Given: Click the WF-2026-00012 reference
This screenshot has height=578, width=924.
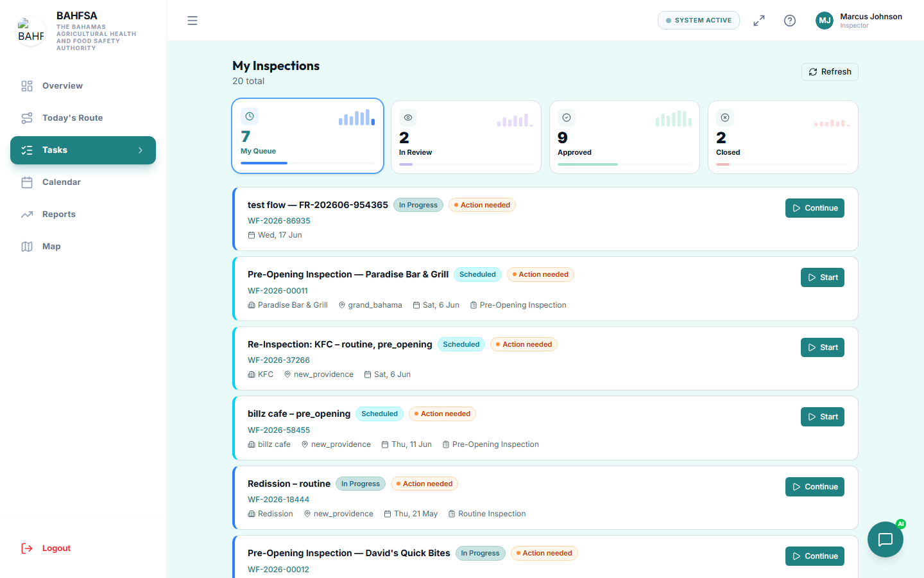Looking at the screenshot, I should point(278,570).
